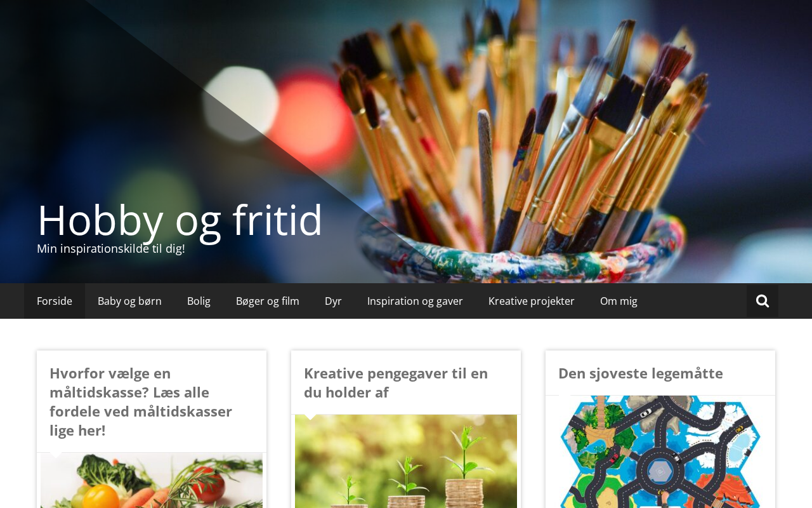
Task: Click the Hobby og fritid site title
Action: click(180, 220)
